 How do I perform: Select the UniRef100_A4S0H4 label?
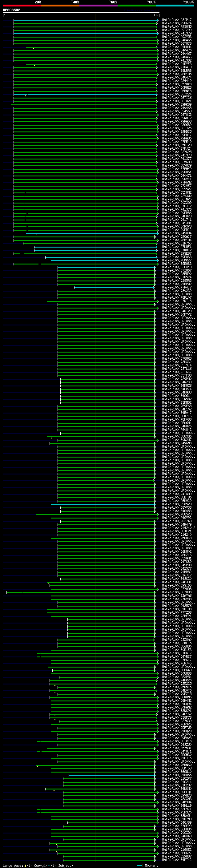click(x=176, y=233)
